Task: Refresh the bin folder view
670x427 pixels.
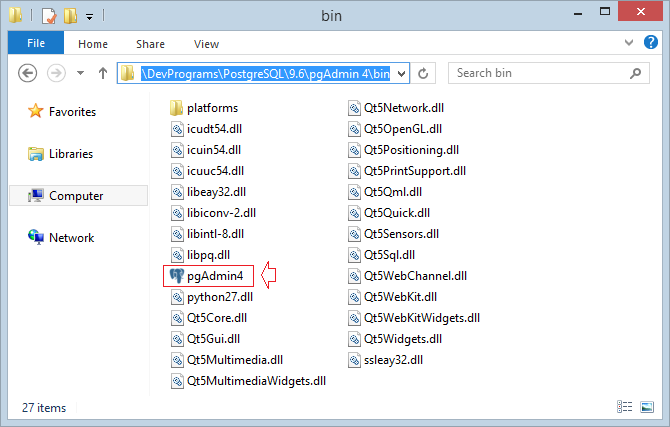Action: click(x=423, y=74)
